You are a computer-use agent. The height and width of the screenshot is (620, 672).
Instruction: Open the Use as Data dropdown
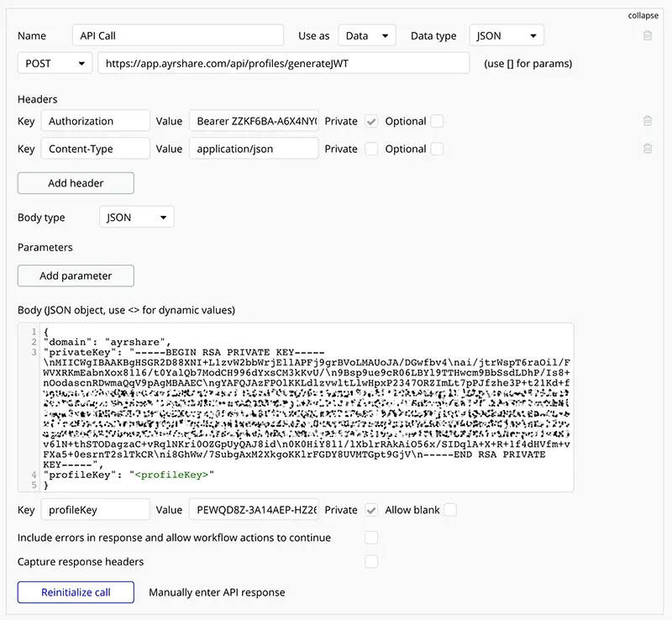tap(367, 36)
